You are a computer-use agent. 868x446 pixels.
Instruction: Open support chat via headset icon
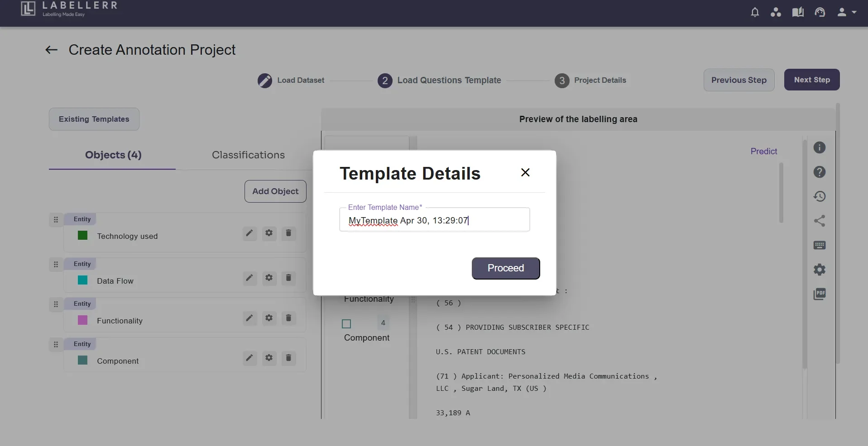point(820,12)
